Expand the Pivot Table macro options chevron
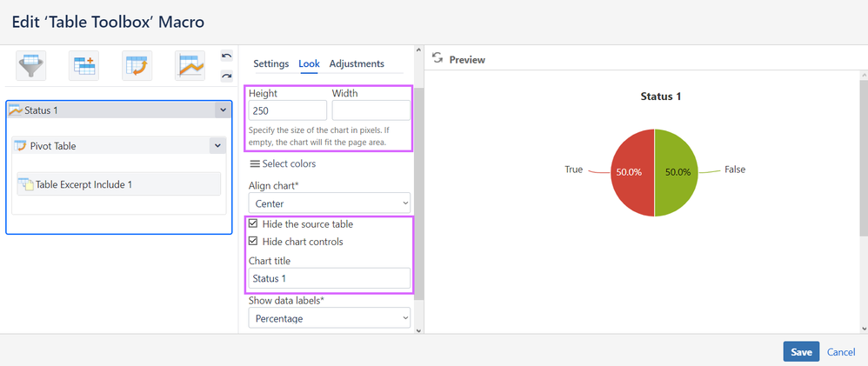The height and width of the screenshot is (366, 868). 217,146
